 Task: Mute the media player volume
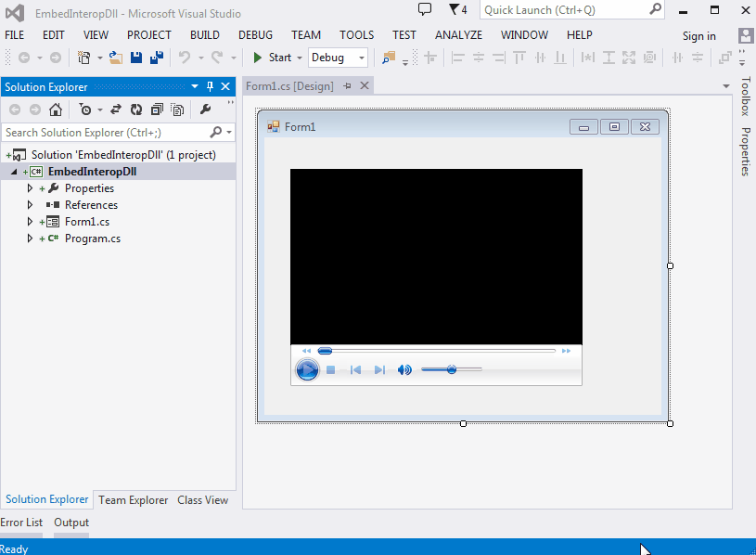[x=404, y=369]
